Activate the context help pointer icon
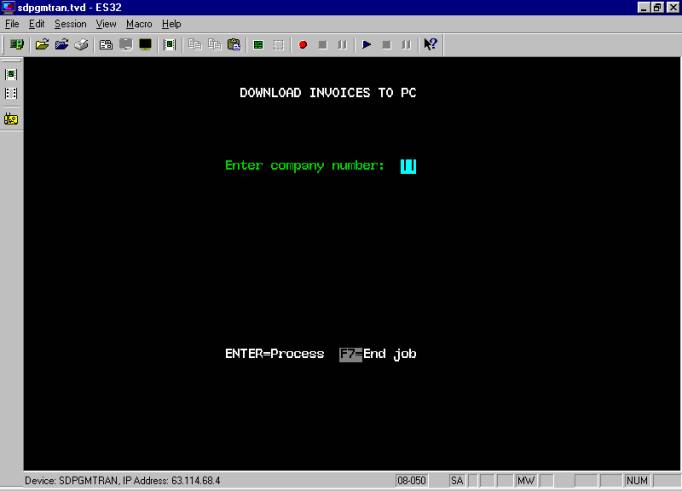Viewport: 682px width, 491px height. coord(431,44)
